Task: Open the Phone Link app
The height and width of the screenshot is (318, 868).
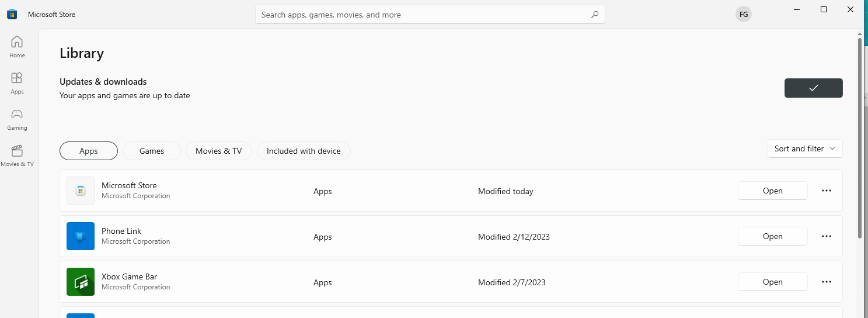Action: (772, 236)
